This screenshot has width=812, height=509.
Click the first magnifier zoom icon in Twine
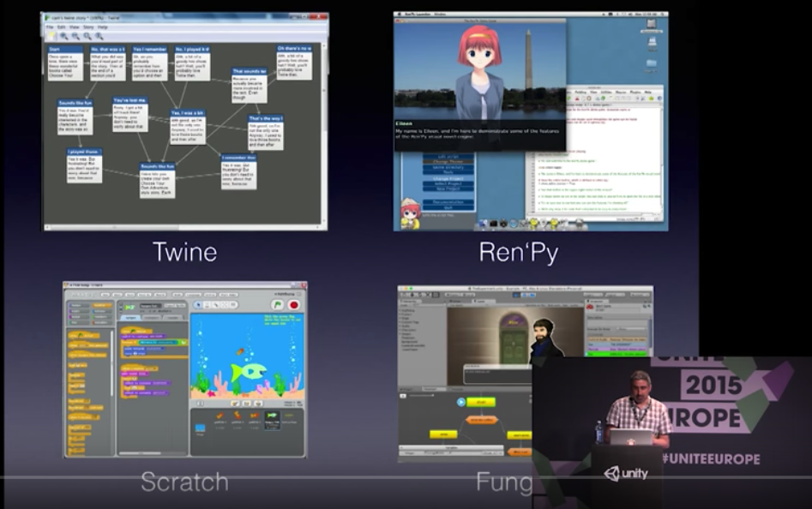pos(63,36)
